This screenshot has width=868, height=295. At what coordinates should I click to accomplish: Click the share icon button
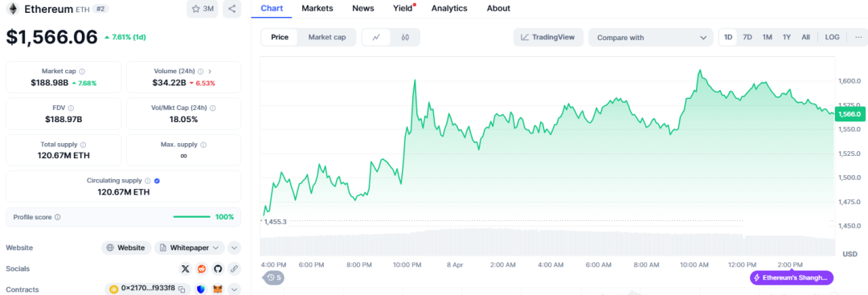click(232, 9)
